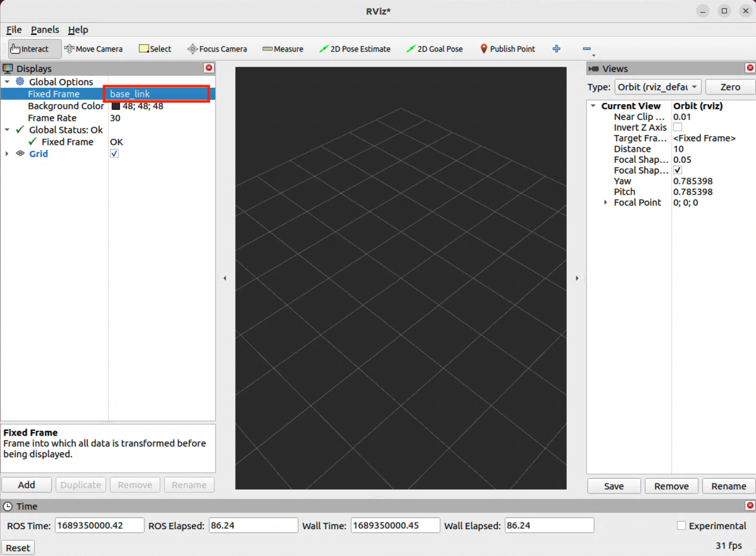Toggle the Invert Z Axis checkbox
The image size is (756, 556).
click(678, 127)
